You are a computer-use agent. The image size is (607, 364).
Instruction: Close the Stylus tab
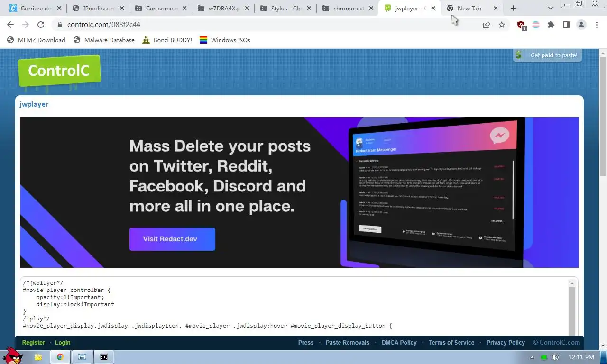(309, 8)
